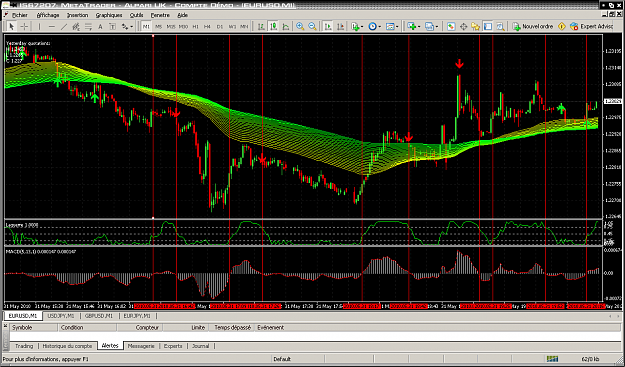Switch to H4 timeframe

[208, 27]
